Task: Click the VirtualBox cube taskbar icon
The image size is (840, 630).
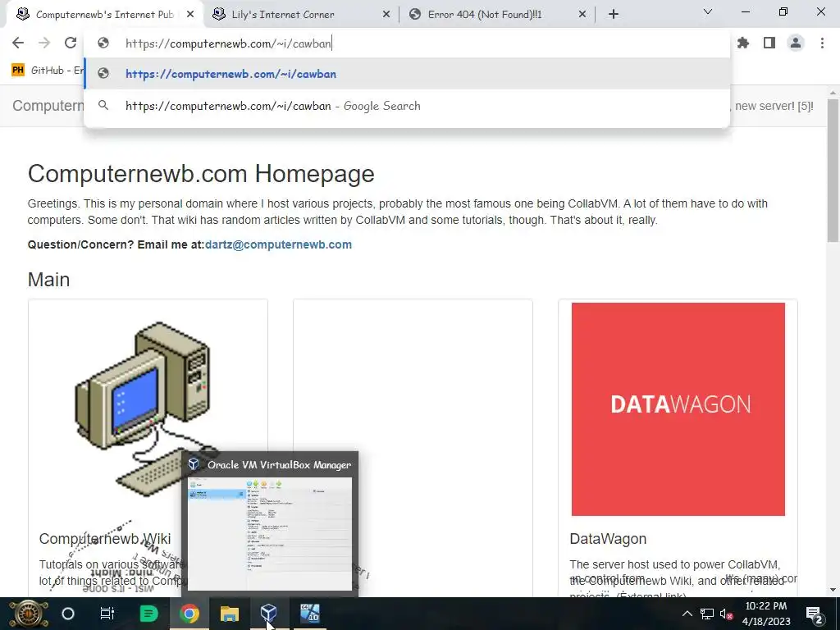Action: point(269,613)
